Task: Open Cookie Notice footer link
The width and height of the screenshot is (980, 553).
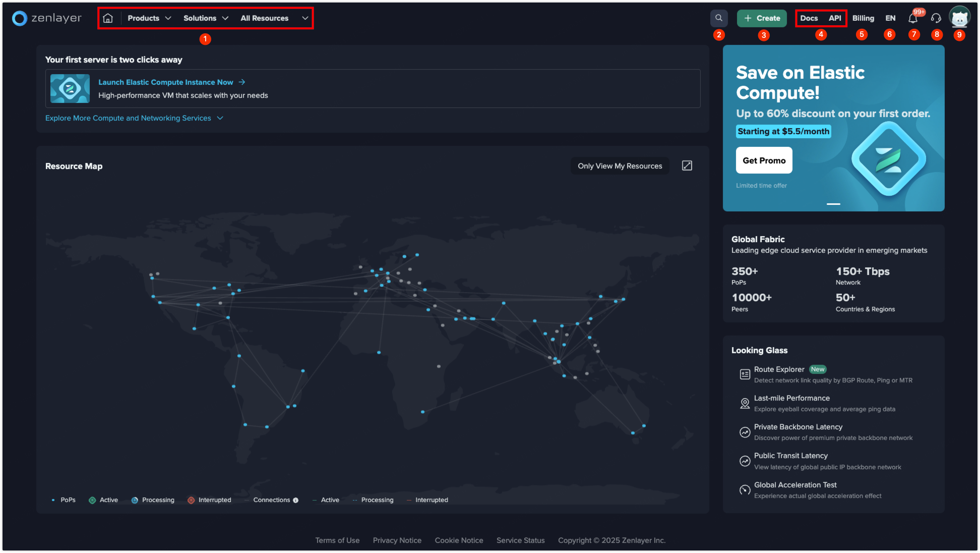Action: point(459,540)
